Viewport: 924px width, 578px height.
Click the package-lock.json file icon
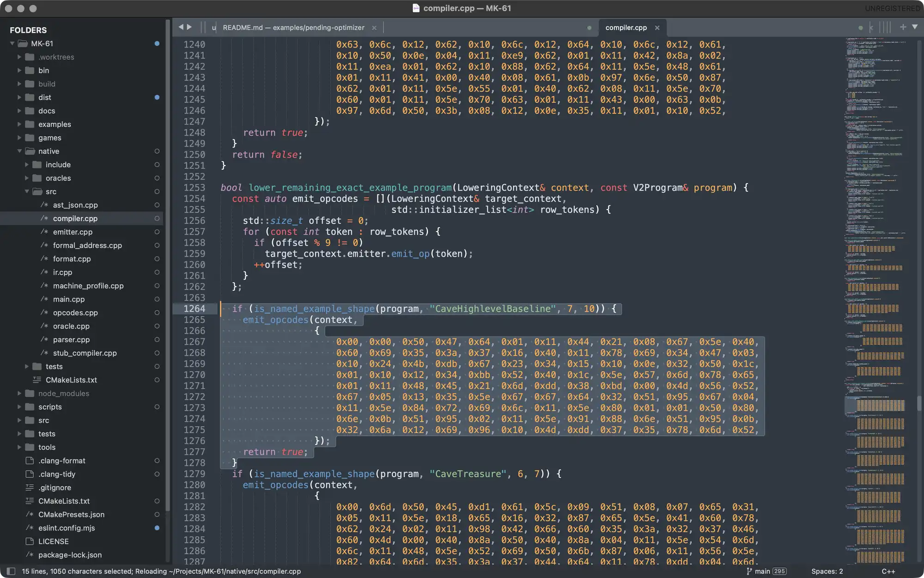coord(30,554)
